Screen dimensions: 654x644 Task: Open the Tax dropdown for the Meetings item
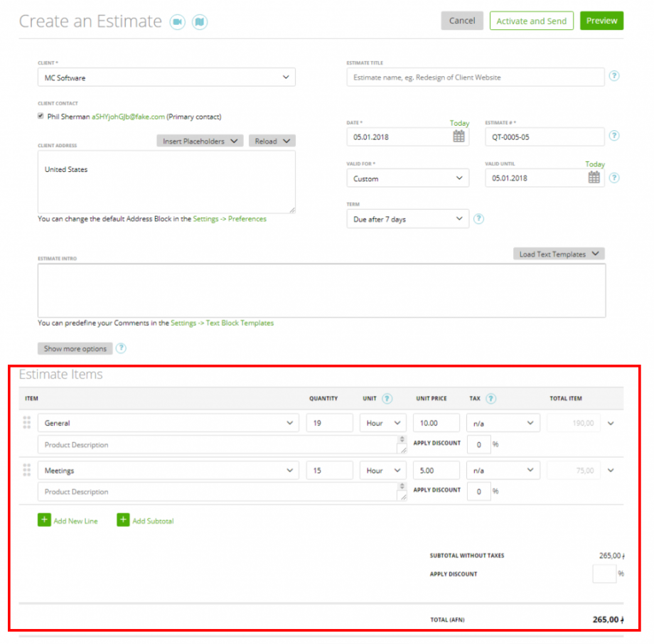tap(503, 470)
